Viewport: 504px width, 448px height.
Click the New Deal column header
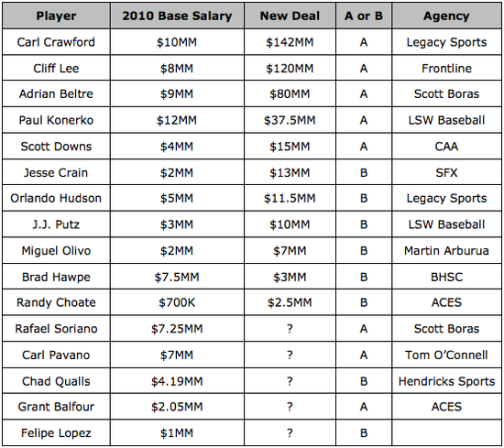pos(290,16)
